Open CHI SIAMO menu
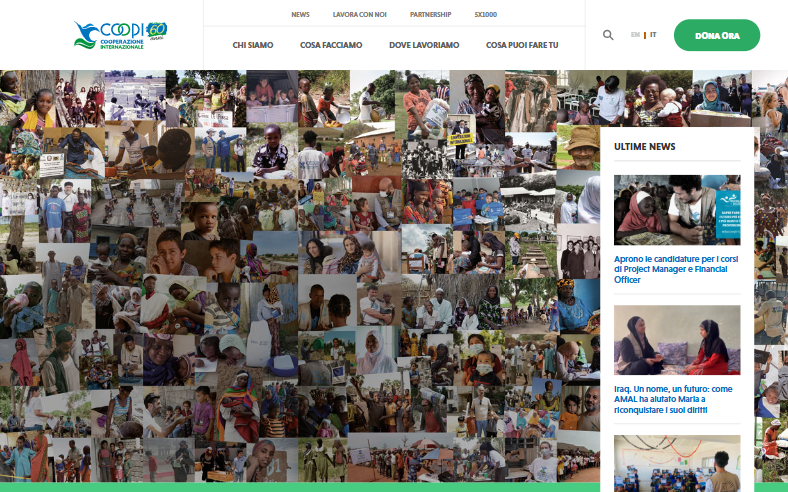The width and height of the screenshot is (788, 492). (253, 45)
